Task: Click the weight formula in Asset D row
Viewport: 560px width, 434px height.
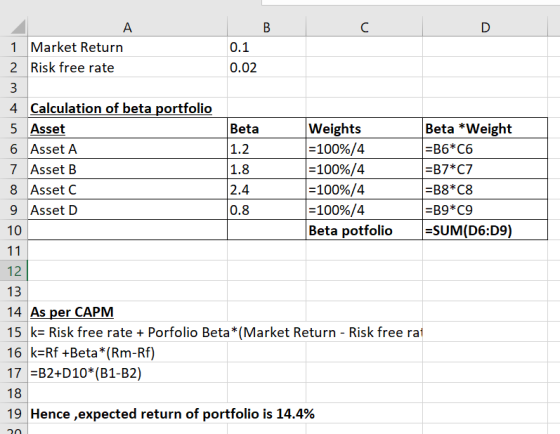Action: click(364, 210)
